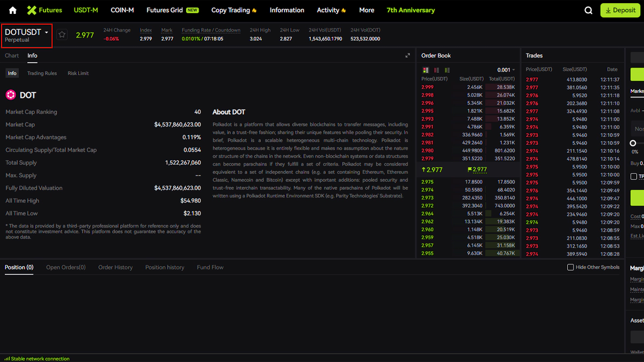Viewport: 644px width, 362px height.
Task: Switch to the Chart tab
Action: (12, 56)
